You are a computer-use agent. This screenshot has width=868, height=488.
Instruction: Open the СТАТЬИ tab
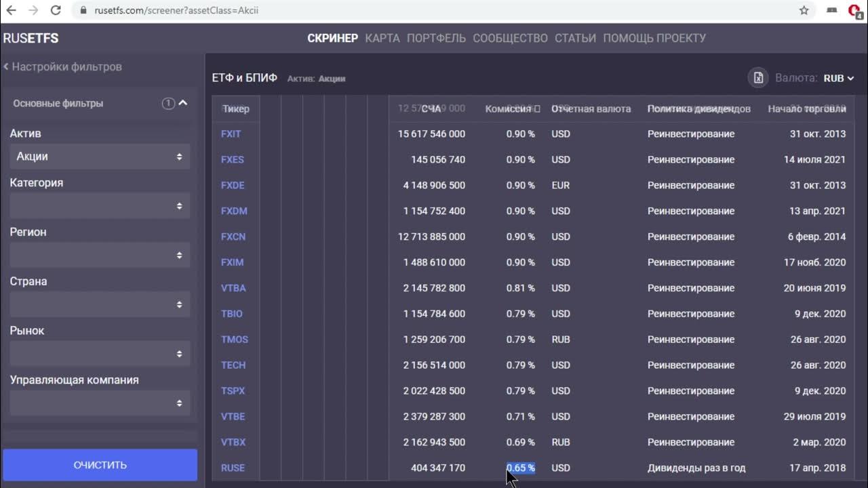[x=575, y=38]
